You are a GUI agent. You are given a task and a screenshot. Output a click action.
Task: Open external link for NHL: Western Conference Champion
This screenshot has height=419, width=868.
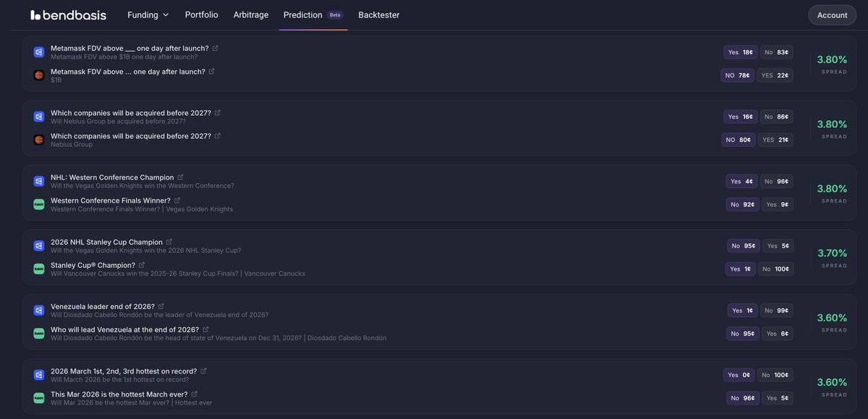(x=181, y=177)
